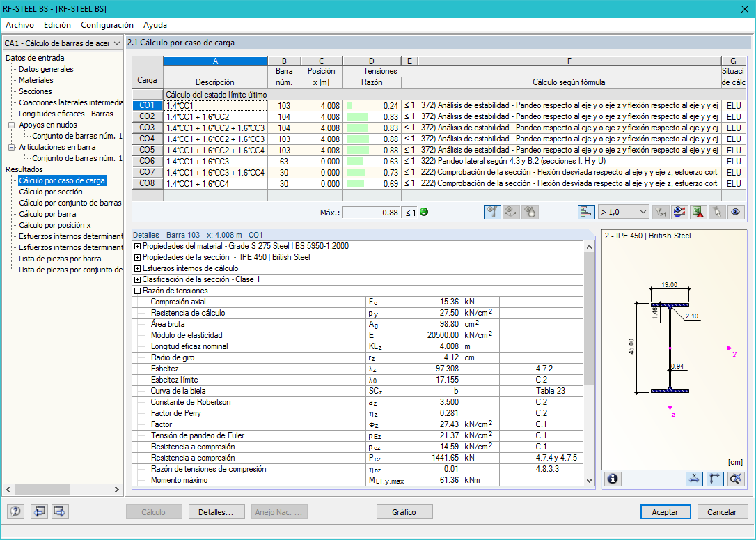Open the Configuración menu
Screen dimensions: 756x540
coord(107,25)
